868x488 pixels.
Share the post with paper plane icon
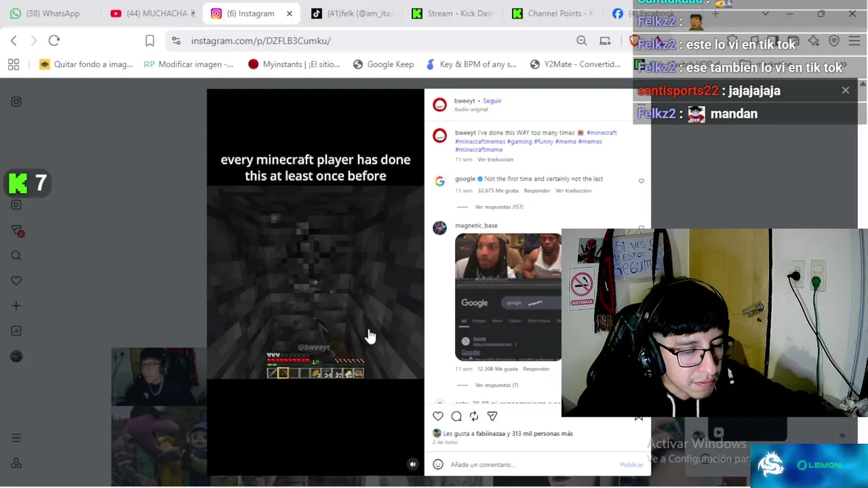tap(492, 416)
